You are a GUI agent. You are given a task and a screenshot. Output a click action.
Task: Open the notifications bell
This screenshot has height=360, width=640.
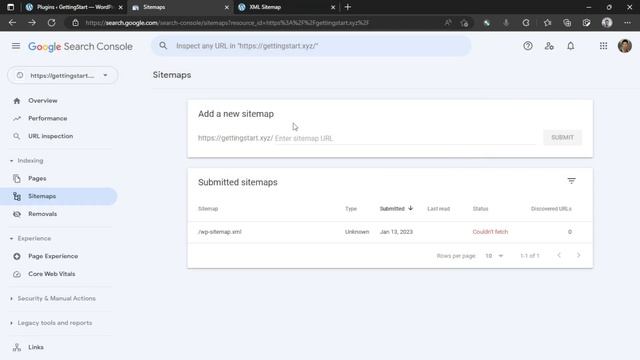pyautogui.click(x=571, y=46)
